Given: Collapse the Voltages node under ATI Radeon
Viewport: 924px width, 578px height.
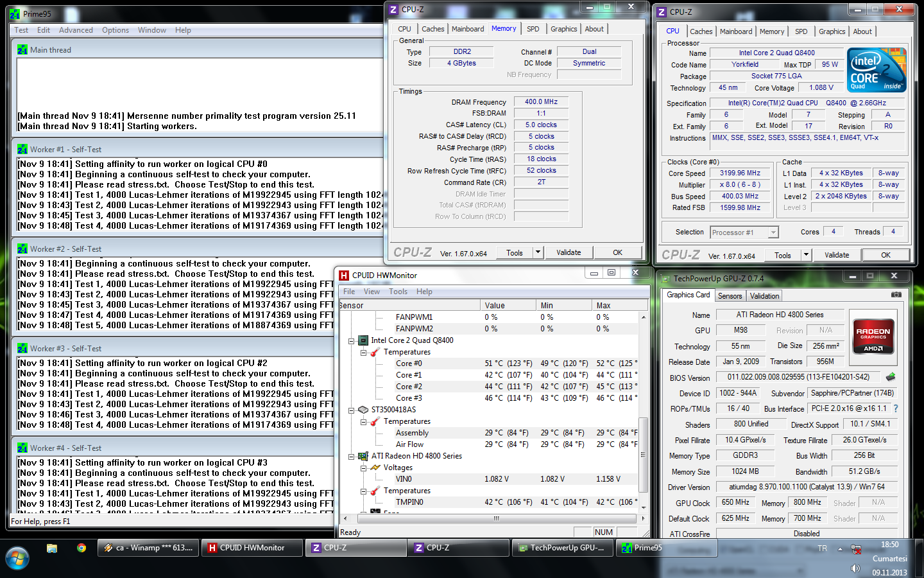Looking at the screenshot, I should pyautogui.click(x=363, y=468).
